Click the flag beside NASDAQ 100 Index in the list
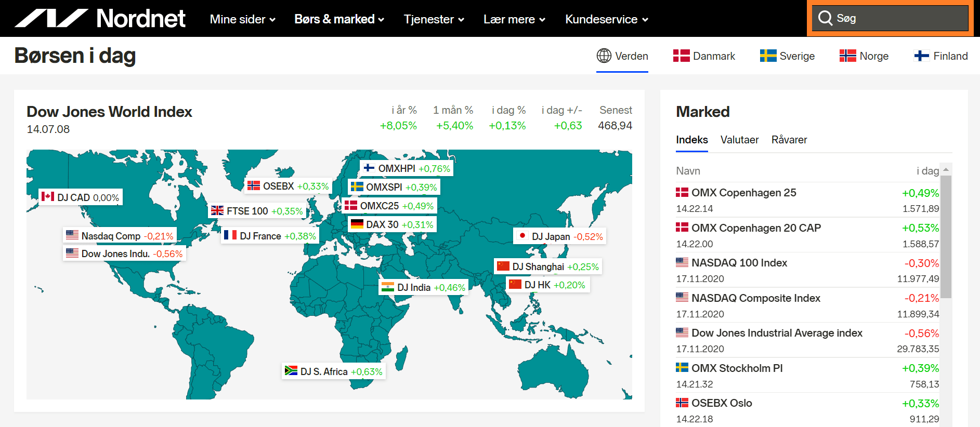The image size is (980, 427). [x=682, y=262]
